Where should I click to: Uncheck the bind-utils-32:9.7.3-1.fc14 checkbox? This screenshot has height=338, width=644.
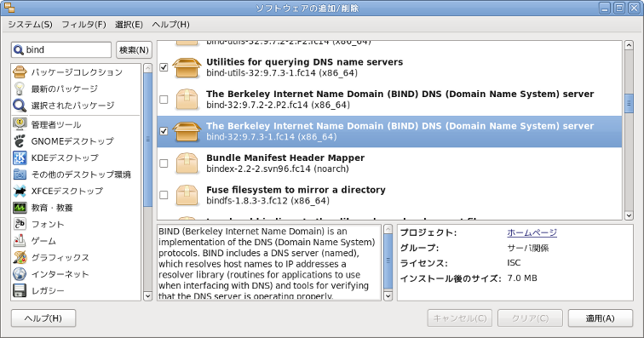[x=164, y=67]
